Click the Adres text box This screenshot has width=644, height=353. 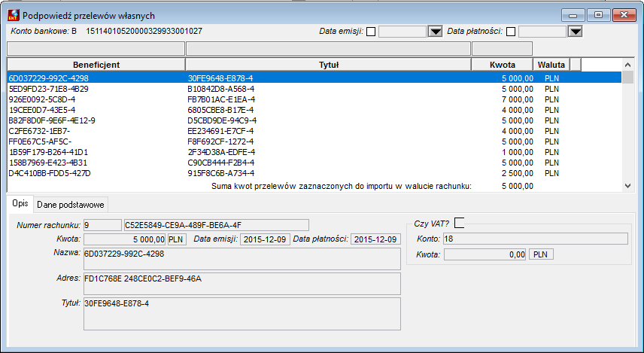click(242, 284)
